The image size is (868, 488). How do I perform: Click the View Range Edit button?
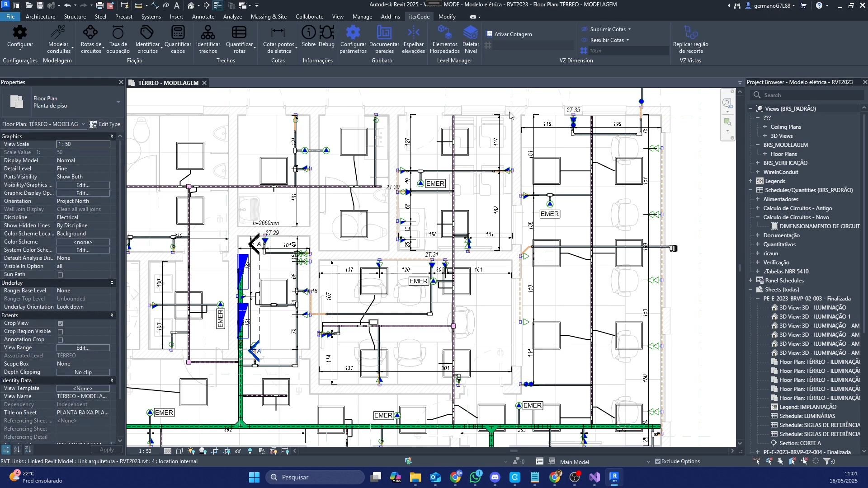click(83, 348)
